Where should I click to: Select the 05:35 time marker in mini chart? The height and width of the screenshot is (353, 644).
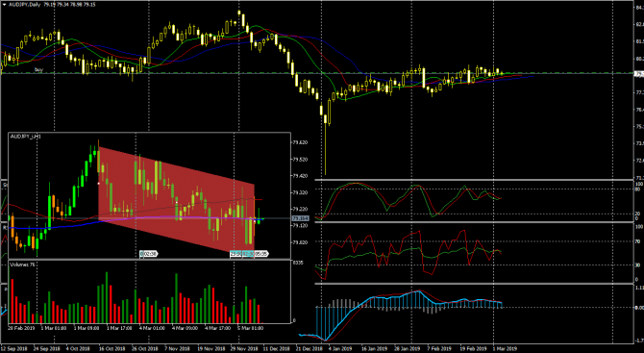click(261, 254)
